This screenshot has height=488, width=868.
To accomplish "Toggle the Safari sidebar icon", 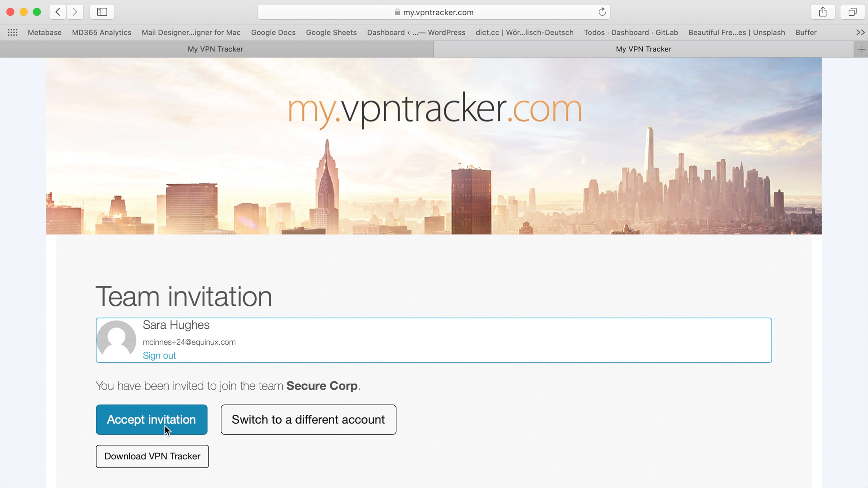I will click(102, 12).
